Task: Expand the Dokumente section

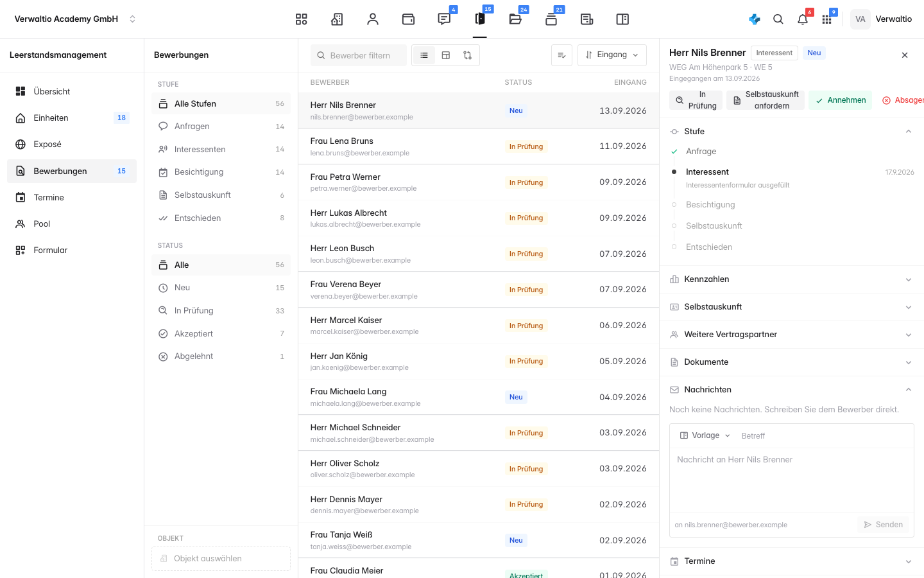Action: pos(792,362)
